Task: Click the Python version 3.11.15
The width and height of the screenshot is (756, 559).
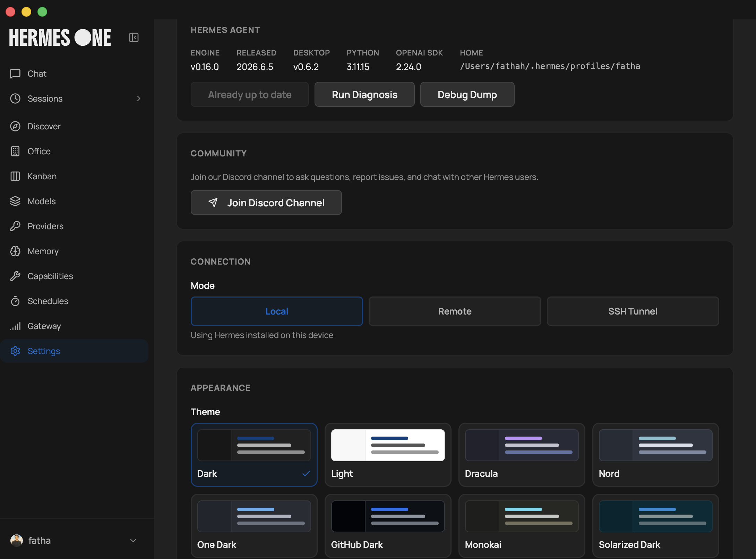Action: (x=358, y=67)
